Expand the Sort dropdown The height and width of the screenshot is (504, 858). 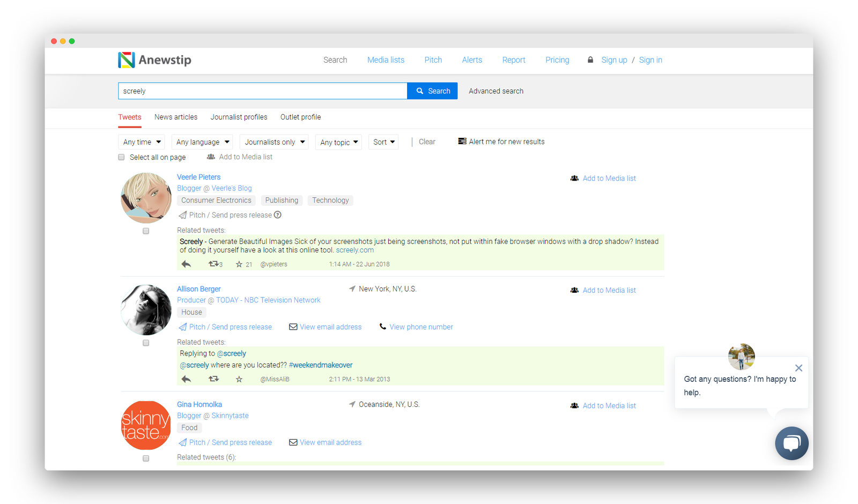pyautogui.click(x=383, y=142)
